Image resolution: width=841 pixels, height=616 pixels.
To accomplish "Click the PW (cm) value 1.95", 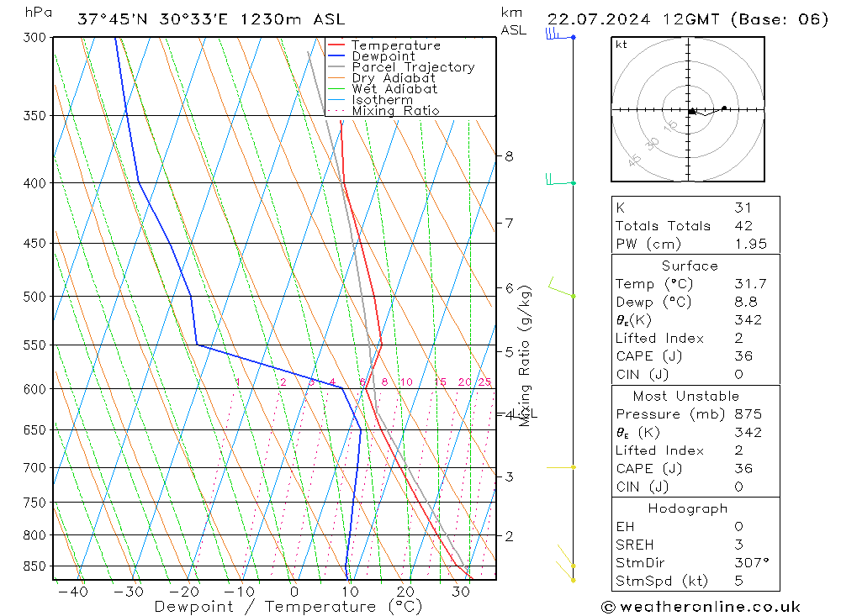I will pos(750,244).
